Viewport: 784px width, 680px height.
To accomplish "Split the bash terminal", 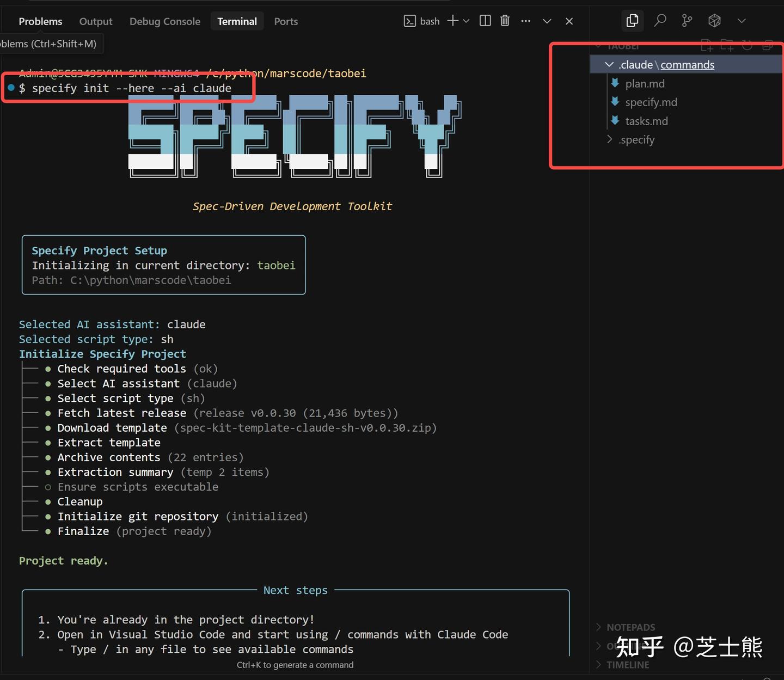I will (485, 20).
